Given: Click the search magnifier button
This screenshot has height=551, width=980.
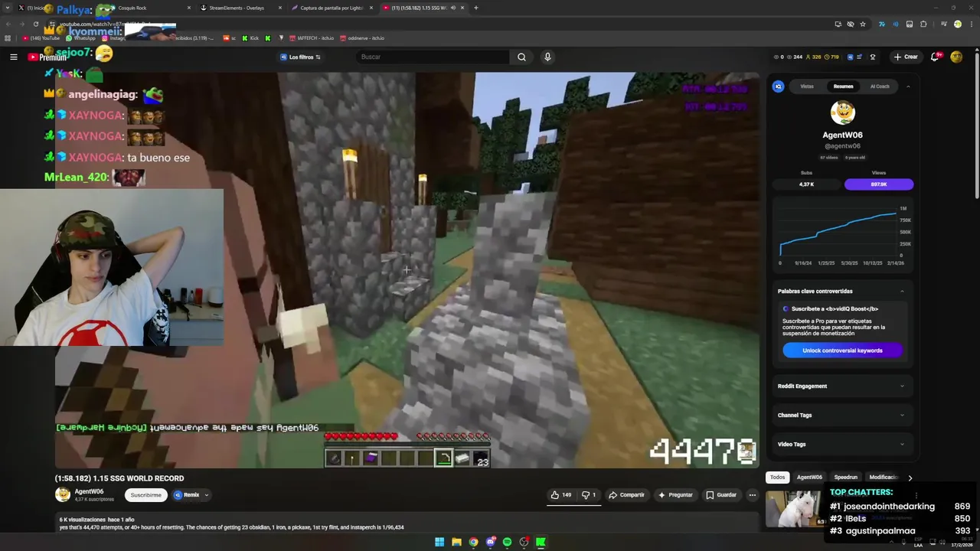Looking at the screenshot, I should click(x=521, y=57).
